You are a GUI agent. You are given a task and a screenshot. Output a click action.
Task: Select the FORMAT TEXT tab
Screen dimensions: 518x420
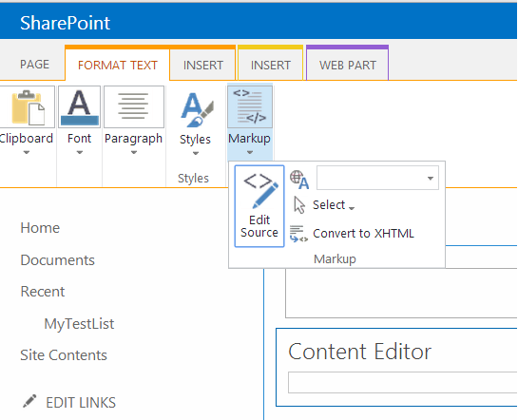pyautogui.click(x=118, y=65)
